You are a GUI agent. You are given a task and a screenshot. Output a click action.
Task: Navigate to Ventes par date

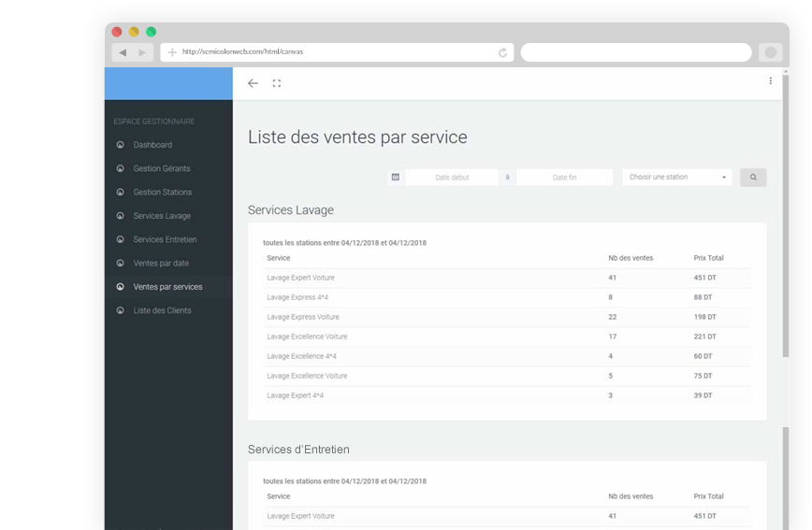click(160, 264)
